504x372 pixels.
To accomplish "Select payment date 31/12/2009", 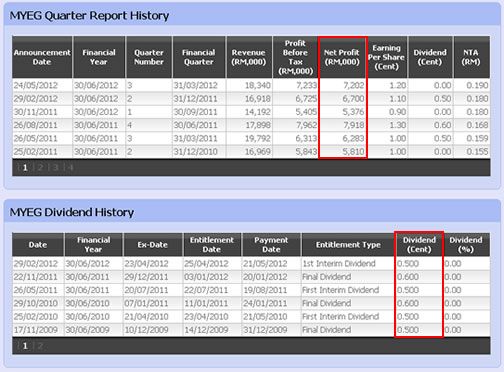I will coord(265,330).
